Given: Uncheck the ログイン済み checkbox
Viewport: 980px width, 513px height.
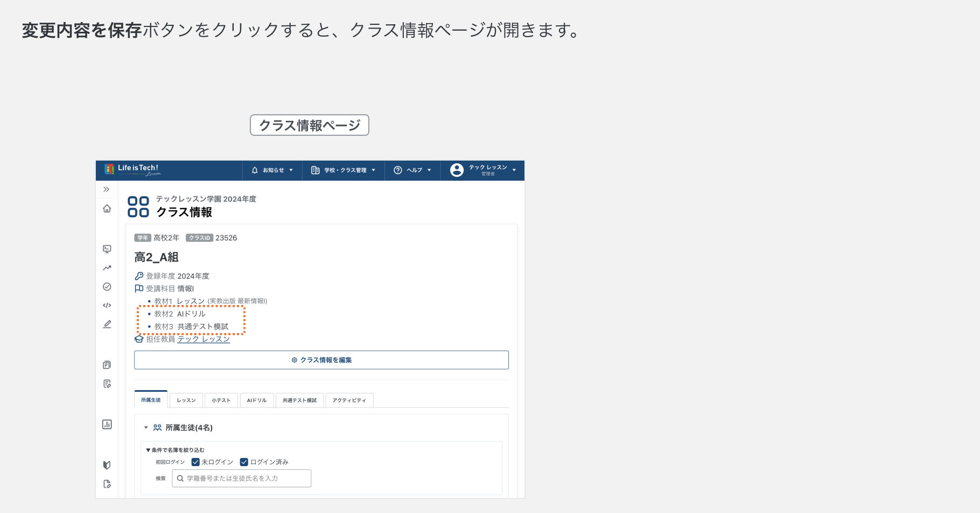Looking at the screenshot, I should pos(244,462).
